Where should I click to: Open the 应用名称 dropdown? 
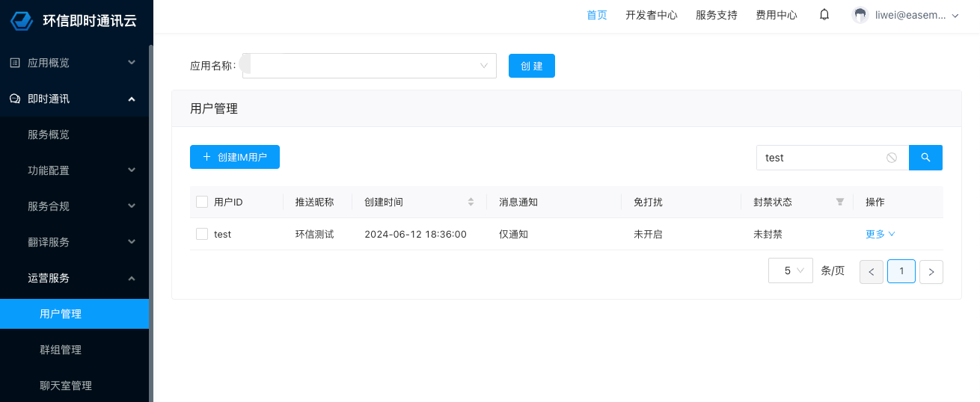370,66
